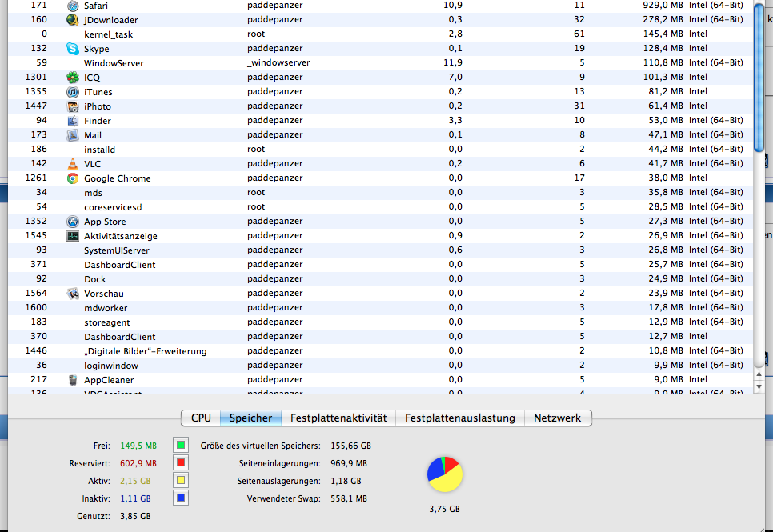Image resolution: width=773 pixels, height=532 pixels.
Task: Click the Google Chrome icon
Action: point(73,178)
